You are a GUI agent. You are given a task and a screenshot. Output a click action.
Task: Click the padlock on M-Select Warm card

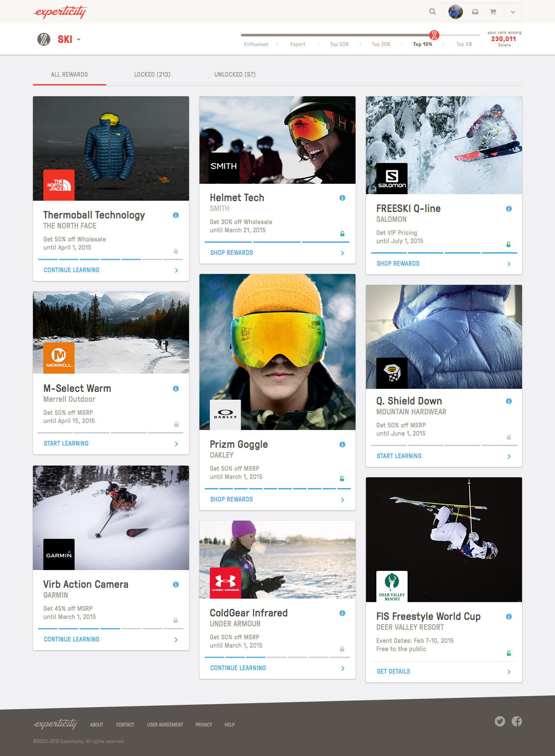coord(176,424)
